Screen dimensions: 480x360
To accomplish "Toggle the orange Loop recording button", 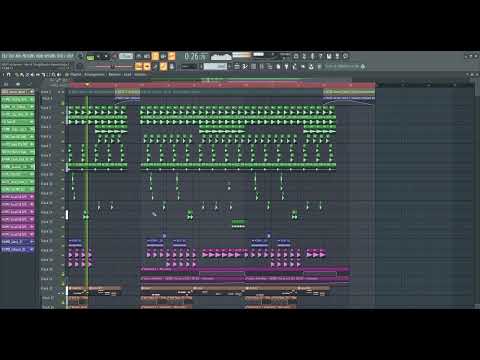I will (171, 56).
